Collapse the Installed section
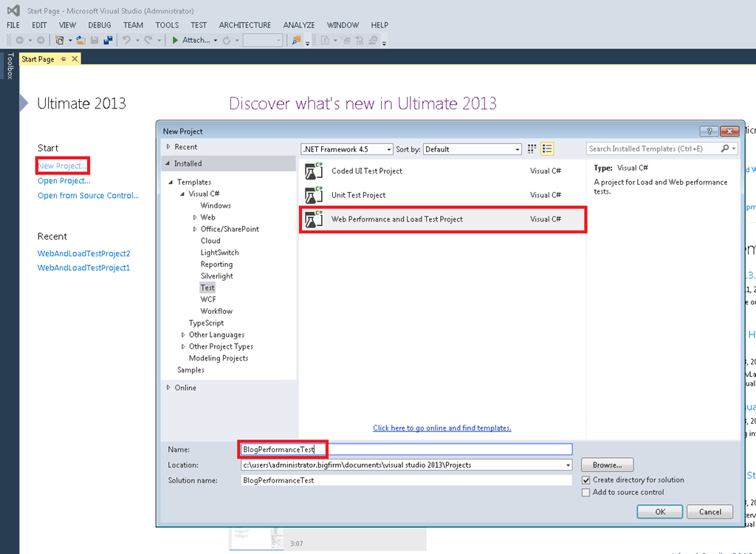The image size is (756, 554). click(x=168, y=163)
